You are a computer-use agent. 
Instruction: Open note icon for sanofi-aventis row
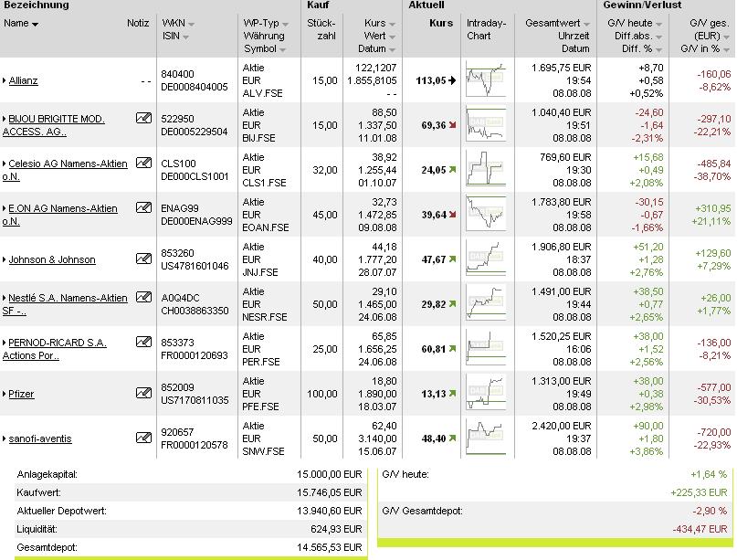coord(143,438)
